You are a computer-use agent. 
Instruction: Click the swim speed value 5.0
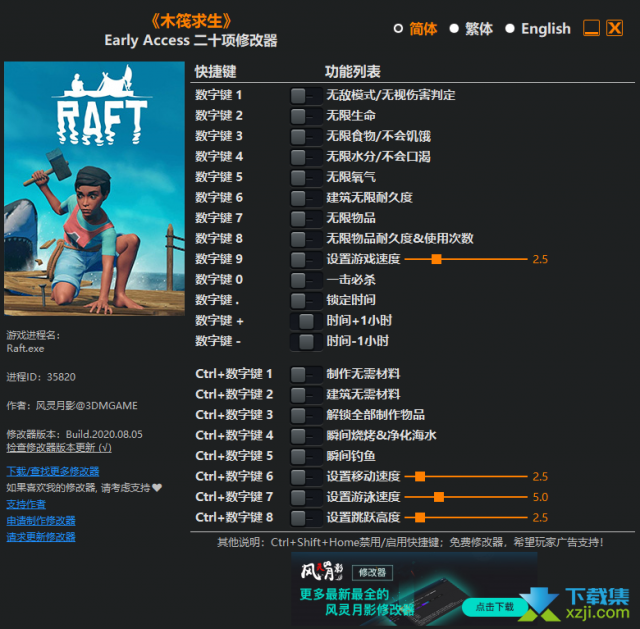[x=540, y=497]
